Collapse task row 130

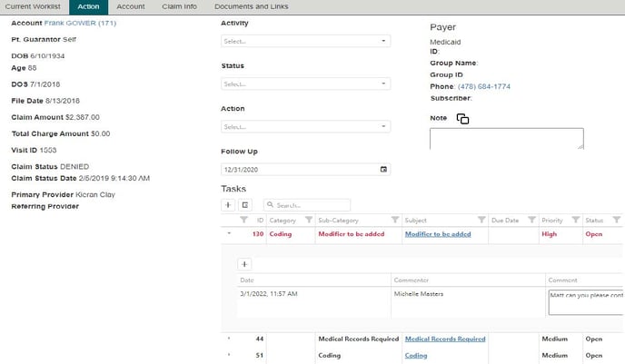pyautogui.click(x=229, y=234)
